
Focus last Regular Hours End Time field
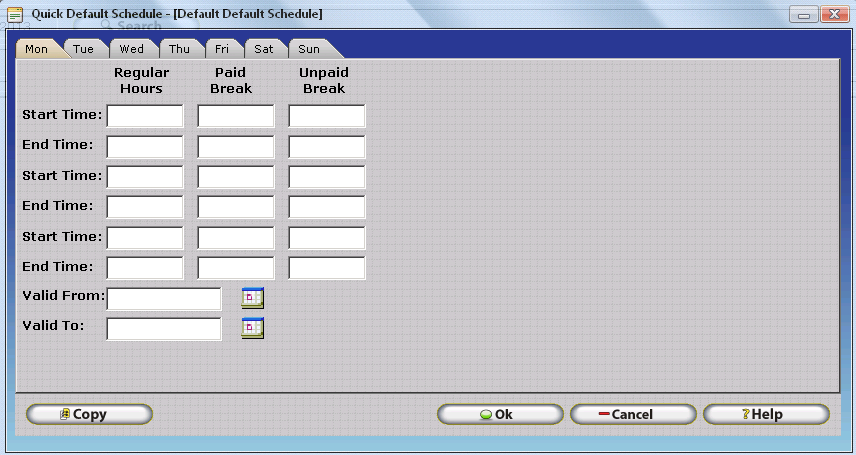point(145,268)
